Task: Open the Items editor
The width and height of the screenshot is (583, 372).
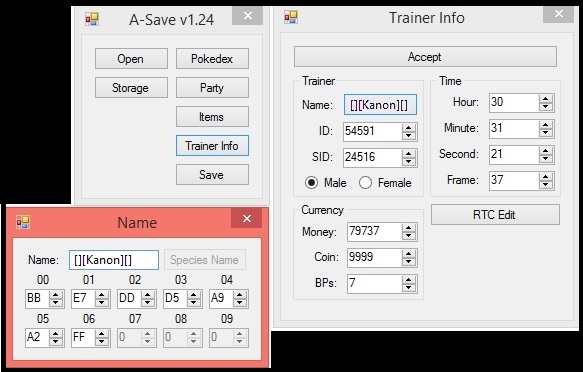Action: tap(212, 117)
